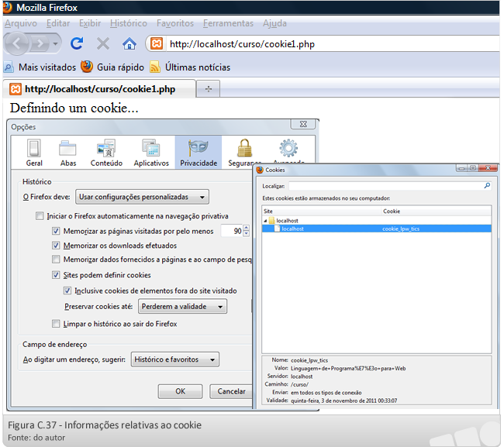Image resolution: width=504 pixels, height=447 pixels.
Task: Toggle Limpar o histórico ao sair checkbox
Action: [56, 323]
